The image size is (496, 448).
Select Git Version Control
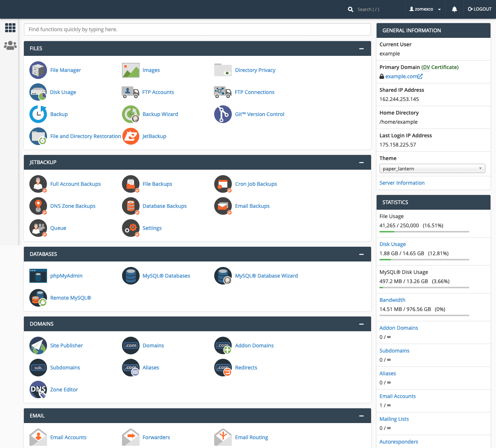259,114
